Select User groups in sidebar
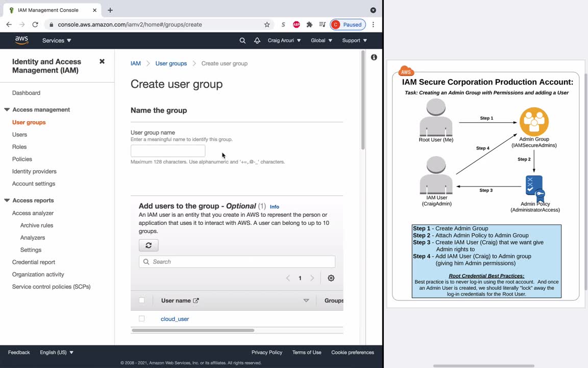This screenshot has width=588, height=368. 29,122
